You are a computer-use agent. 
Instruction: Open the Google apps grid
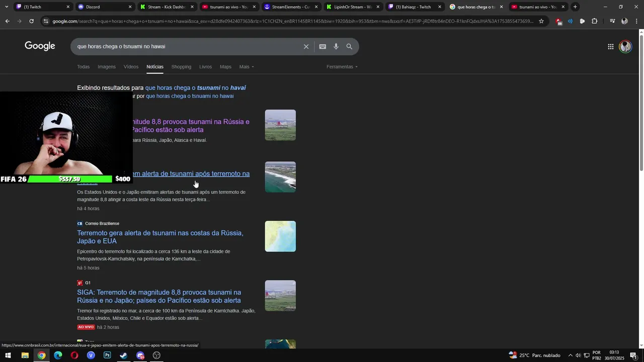coord(610,46)
